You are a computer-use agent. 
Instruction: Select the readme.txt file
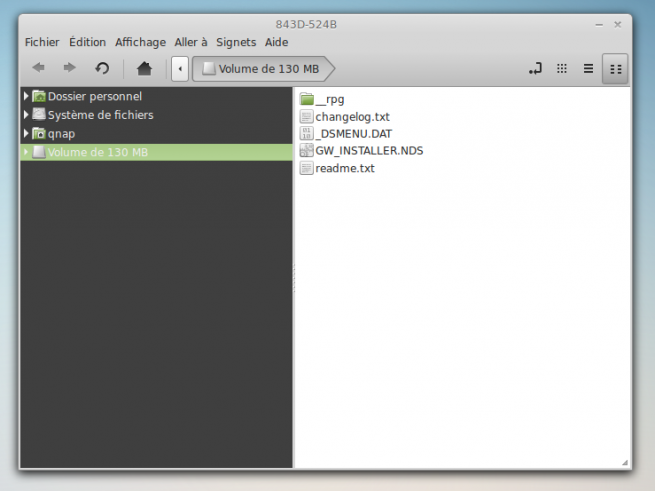pos(344,168)
